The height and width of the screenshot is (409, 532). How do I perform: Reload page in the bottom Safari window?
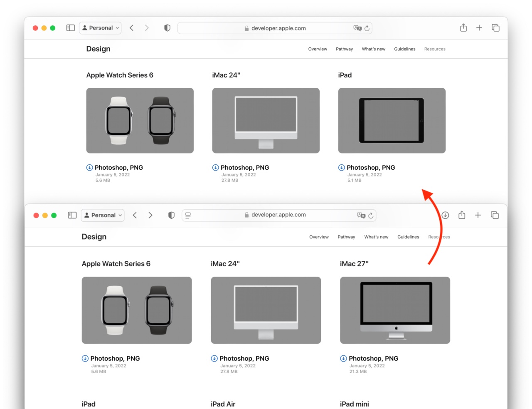(371, 216)
